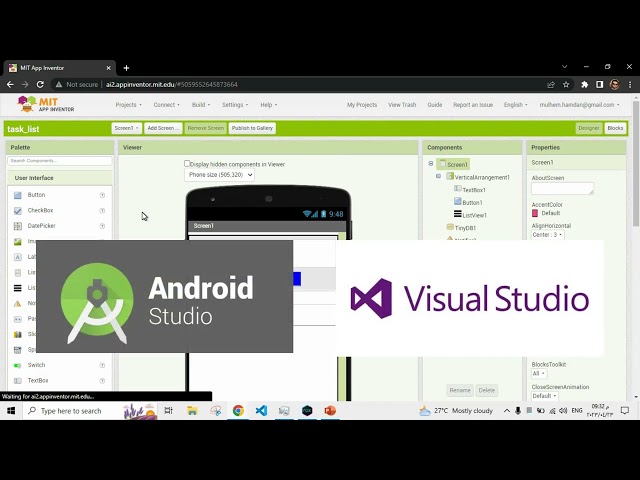
Task: Toggle the Chrome side panel icon
Action: 599,84
